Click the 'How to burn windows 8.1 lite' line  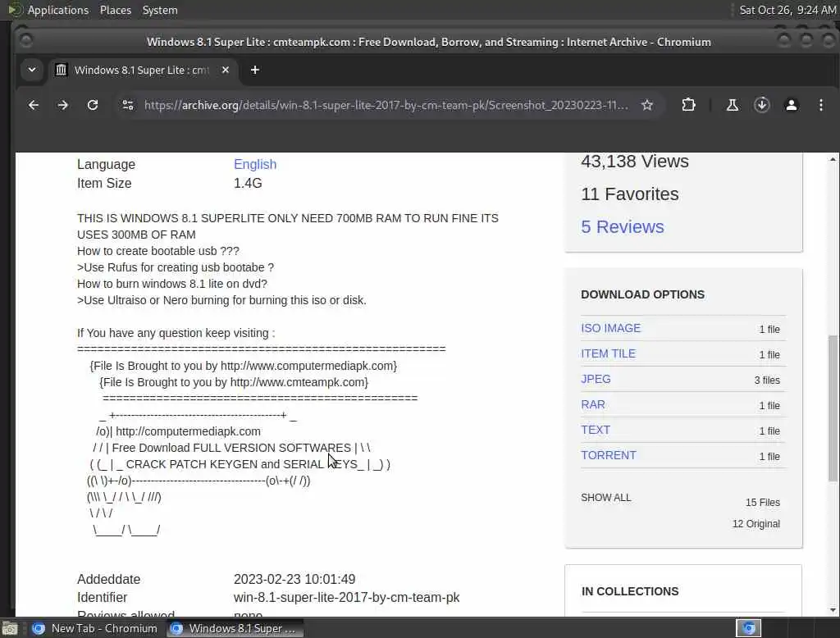pyautogui.click(x=172, y=284)
